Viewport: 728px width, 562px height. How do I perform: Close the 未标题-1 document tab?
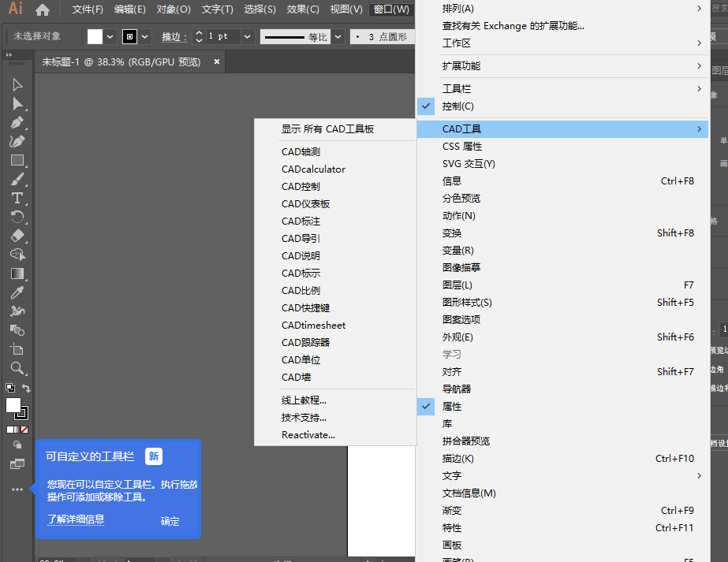[216, 61]
